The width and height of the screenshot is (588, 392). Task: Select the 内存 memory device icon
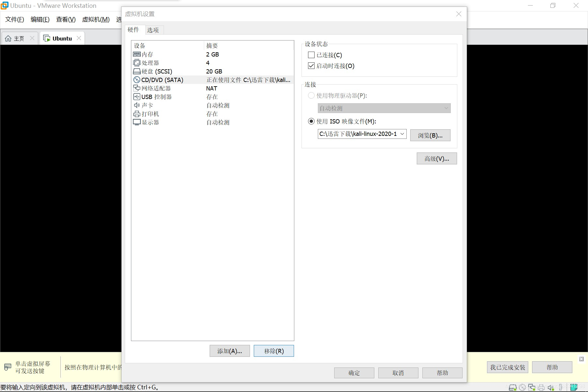tap(137, 54)
